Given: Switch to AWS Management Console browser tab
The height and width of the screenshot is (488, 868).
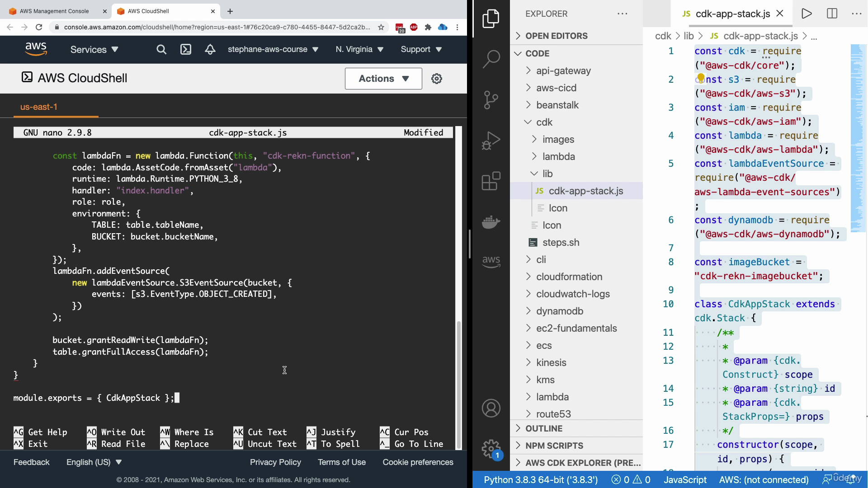Looking at the screenshot, I should 54,11.
